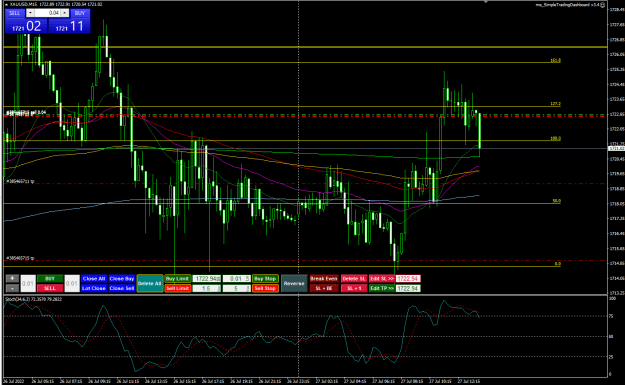
Task: Click the Break Even button
Action: coord(324,279)
